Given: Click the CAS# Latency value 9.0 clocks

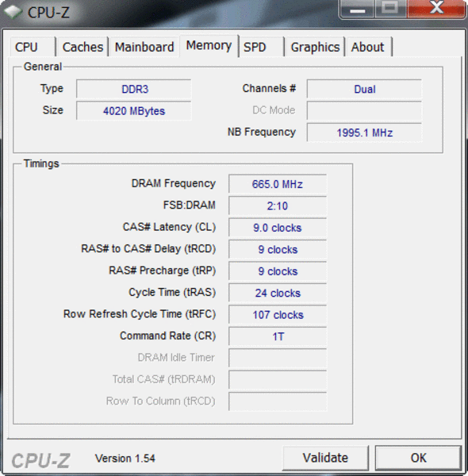Looking at the screenshot, I should point(278,228).
